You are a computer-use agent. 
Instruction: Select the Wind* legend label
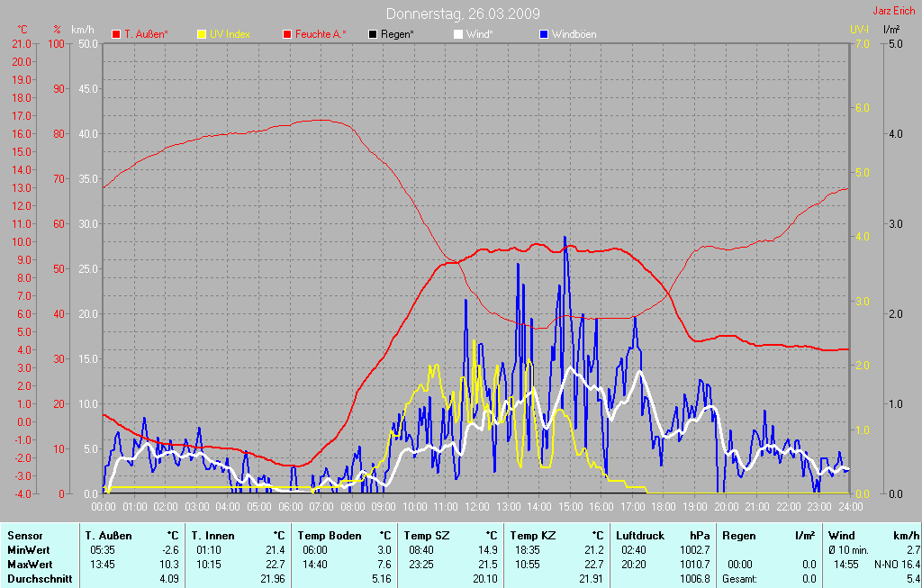tap(479, 34)
